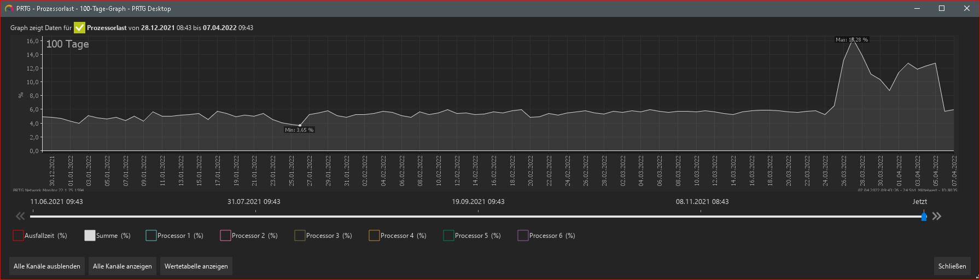Toggle the Processor 1 (%) channel
This screenshot has width=980, height=280.
pos(151,236)
